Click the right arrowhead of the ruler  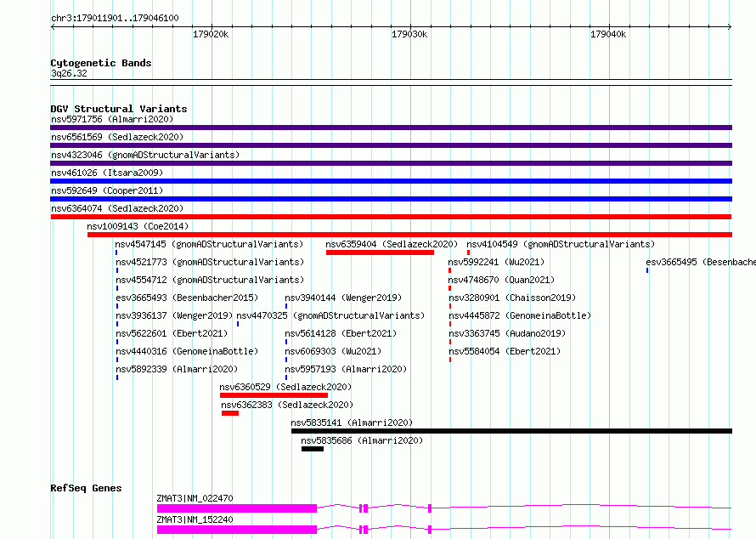click(730, 26)
